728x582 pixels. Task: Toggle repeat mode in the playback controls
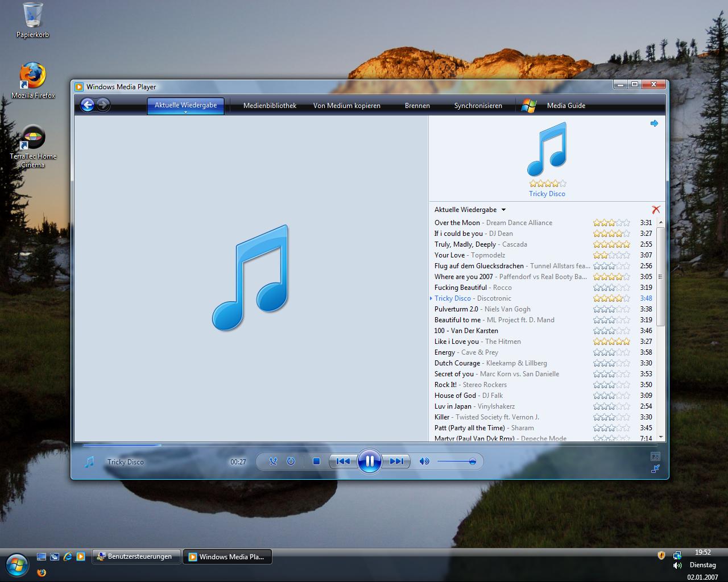(291, 462)
